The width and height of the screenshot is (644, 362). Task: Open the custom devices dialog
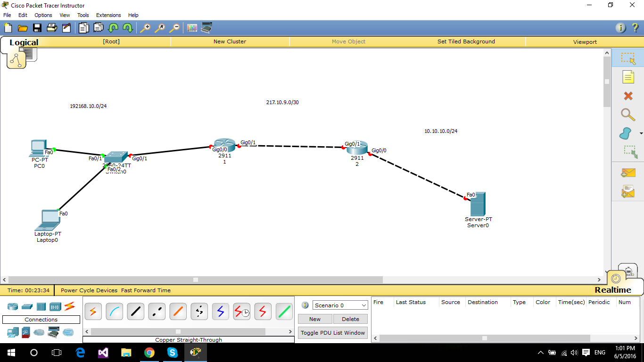pyautogui.click(x=206, y=28)
